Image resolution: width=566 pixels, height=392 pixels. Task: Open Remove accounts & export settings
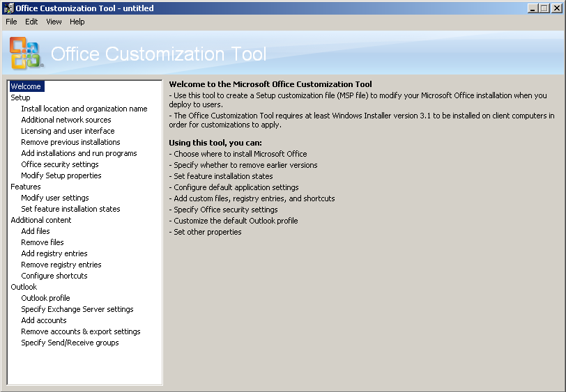[81, 331]
